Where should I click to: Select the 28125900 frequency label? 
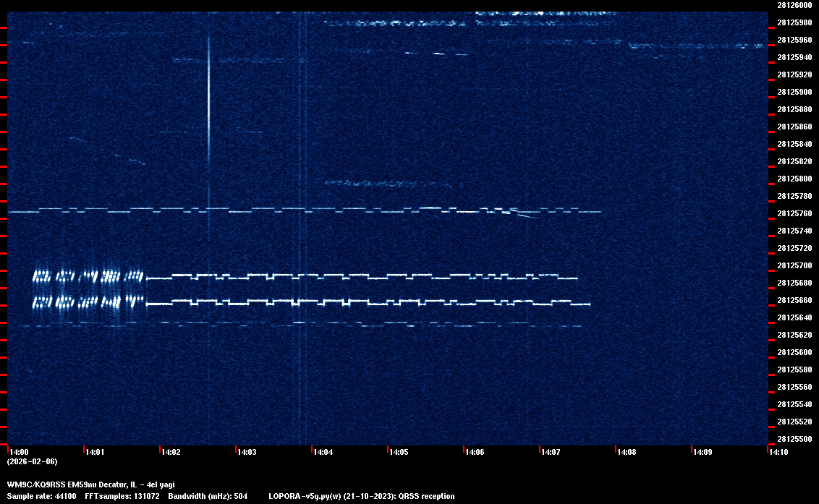794,92
